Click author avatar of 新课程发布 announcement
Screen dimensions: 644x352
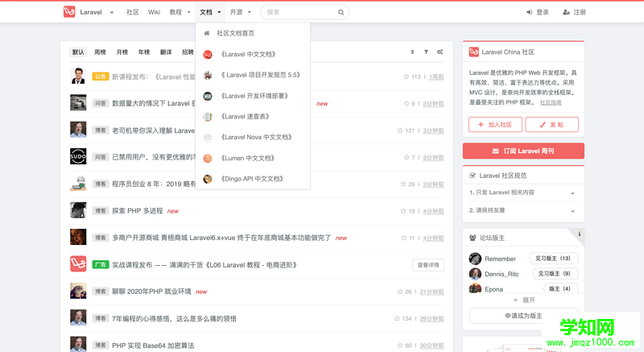tap(78, 76)
